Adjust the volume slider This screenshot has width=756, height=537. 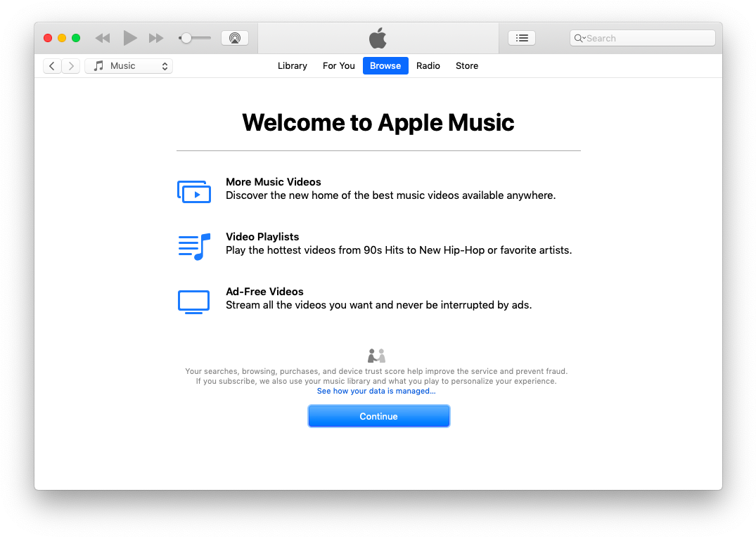pos(186,38)
